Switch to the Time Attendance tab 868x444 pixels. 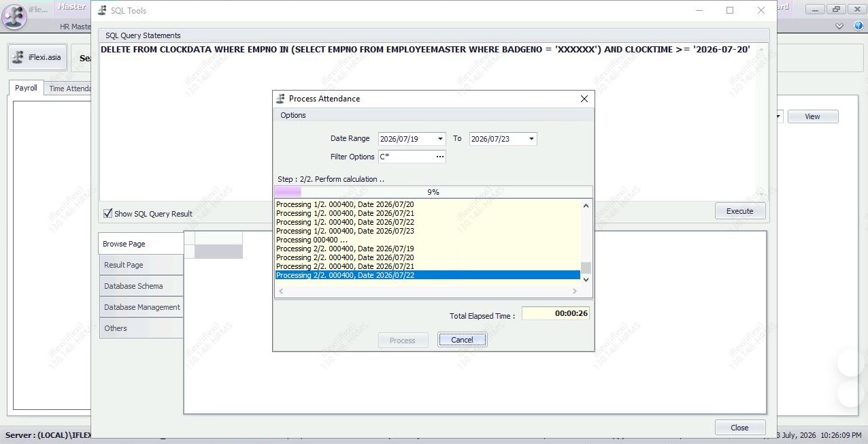point(69,89)
